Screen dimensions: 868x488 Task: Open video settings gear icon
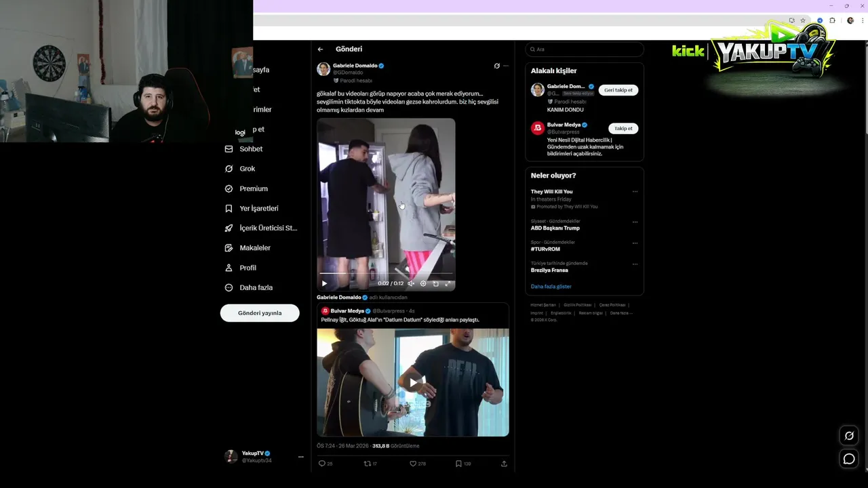(x=423, y=283)
